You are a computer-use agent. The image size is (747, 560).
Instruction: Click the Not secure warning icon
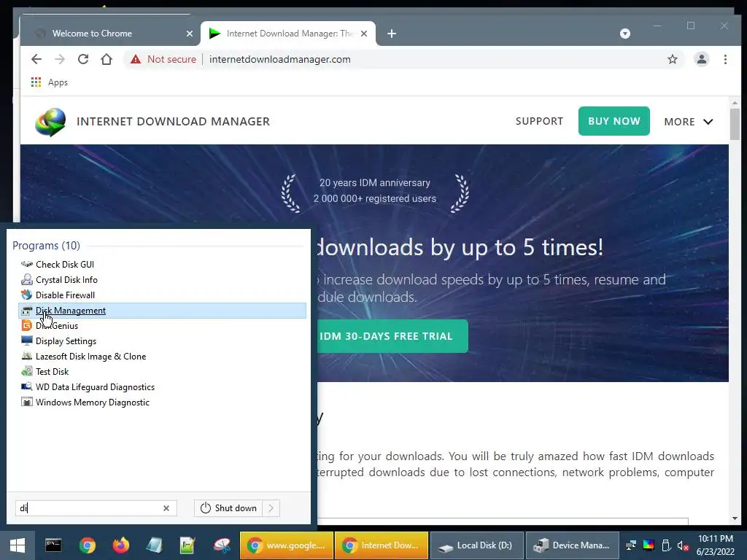click(x=136, y=59)
